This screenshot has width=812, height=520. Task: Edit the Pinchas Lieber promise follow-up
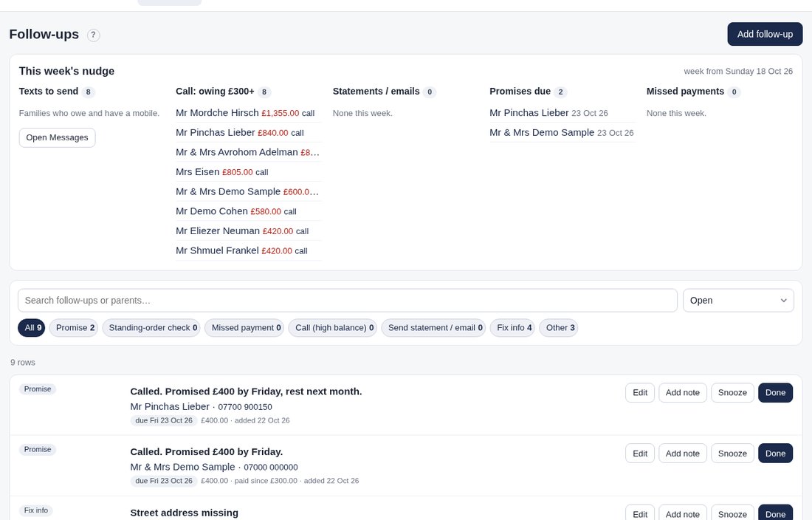coord(640,393)
